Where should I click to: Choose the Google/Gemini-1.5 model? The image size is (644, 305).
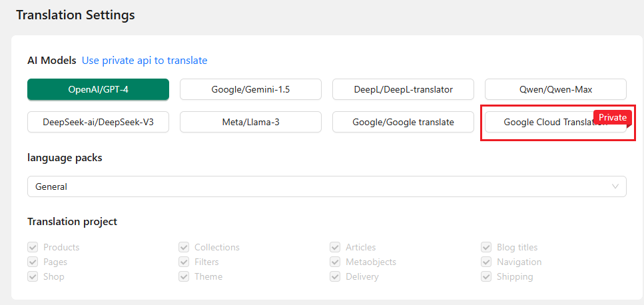tap(250, 89)
